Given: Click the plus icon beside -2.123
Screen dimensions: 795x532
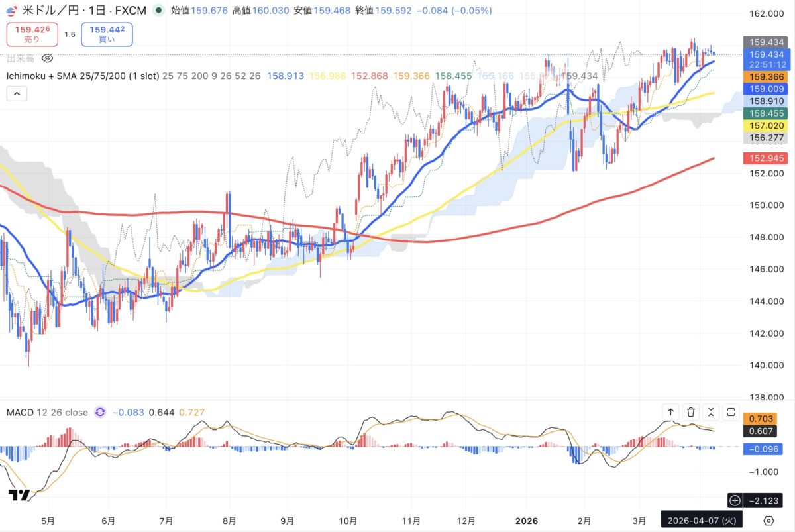Looking at the screenshot, I should [x=734, y=500].
